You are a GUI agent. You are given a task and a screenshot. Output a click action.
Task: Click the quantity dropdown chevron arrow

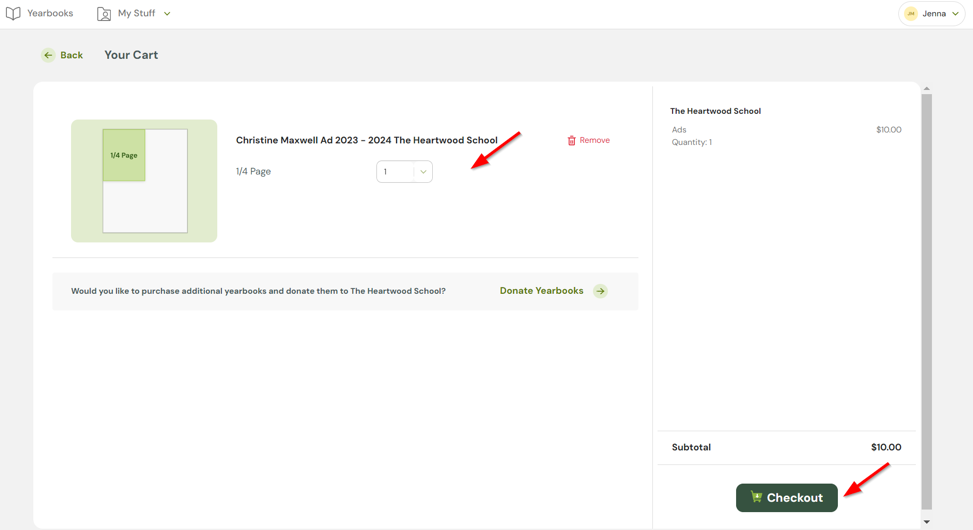click(x=423, y=172)
